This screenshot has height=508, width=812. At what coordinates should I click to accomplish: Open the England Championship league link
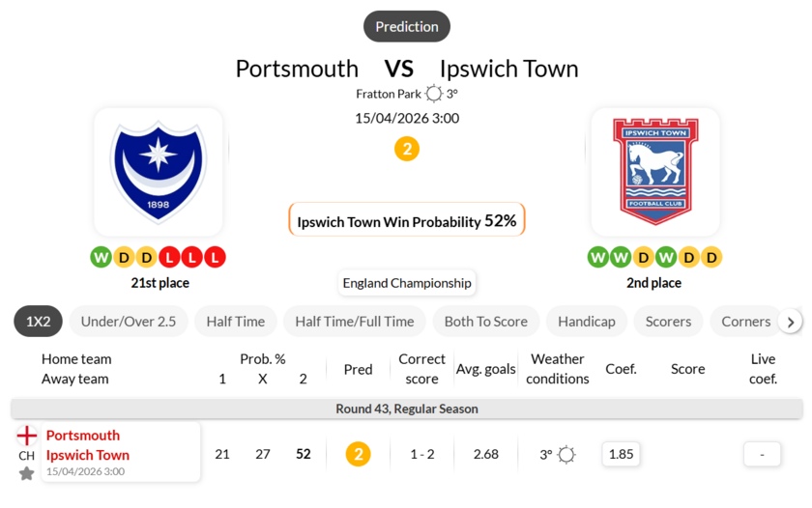point(406,283)
